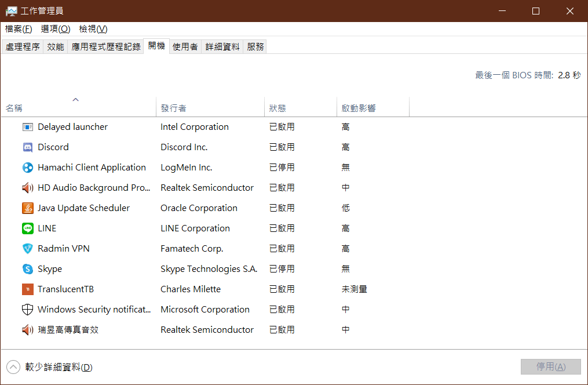Click the Skype icon
588x385 pixels.
pyautogui.click(x=28, y=269)
